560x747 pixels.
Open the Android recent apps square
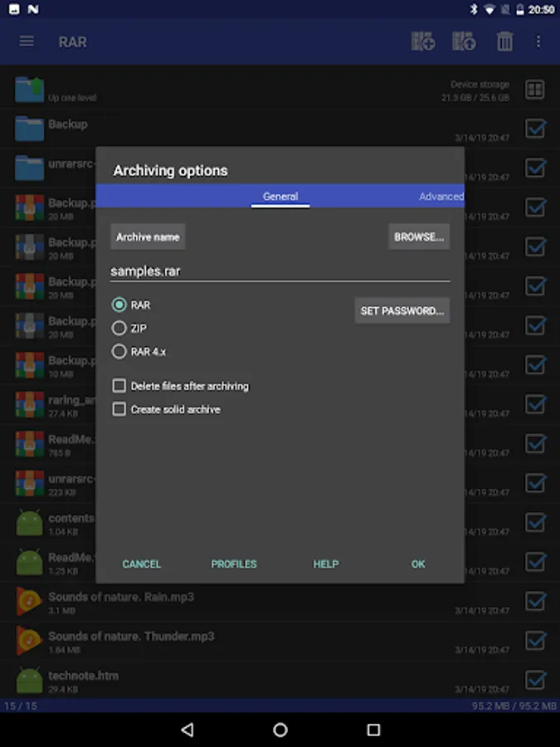pos(374,730)
